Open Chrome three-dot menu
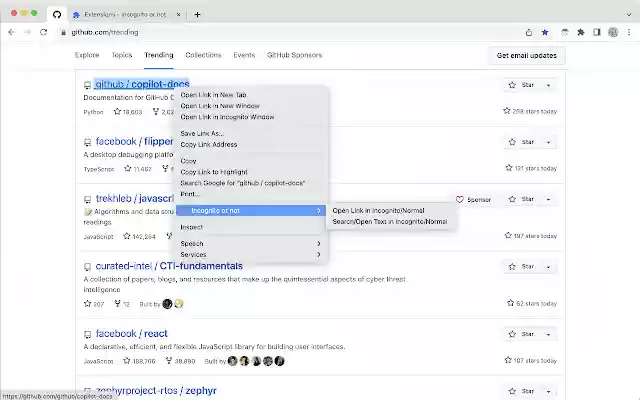The height and width of the screenshot is (400, 640). click(x=629, y=32)
